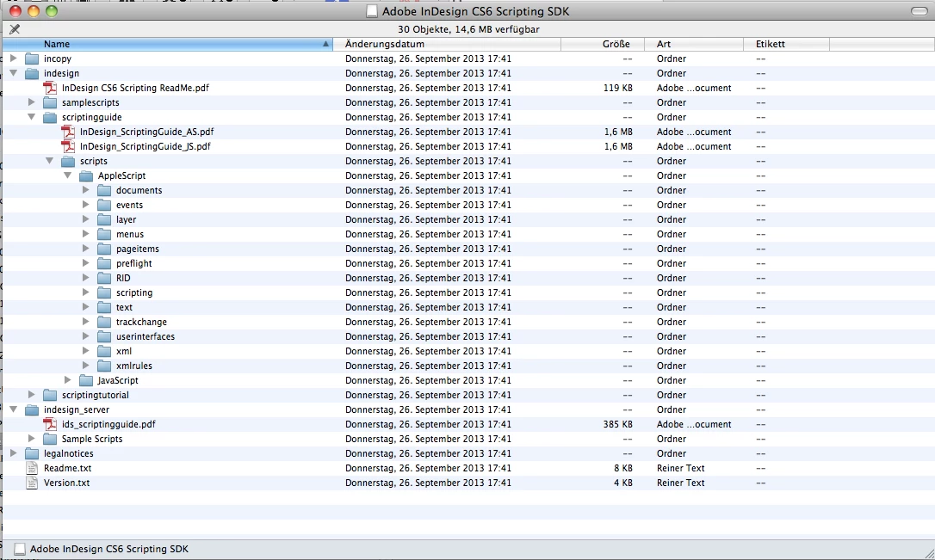The image size is (935, 560).
Task: Click the 385 KB size value
Action: pos(618,424)
